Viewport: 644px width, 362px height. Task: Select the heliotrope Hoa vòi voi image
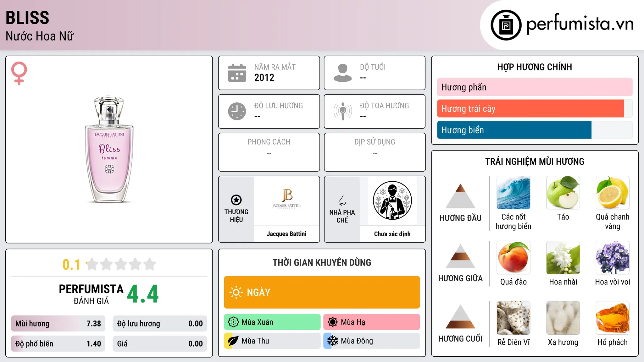613,258
